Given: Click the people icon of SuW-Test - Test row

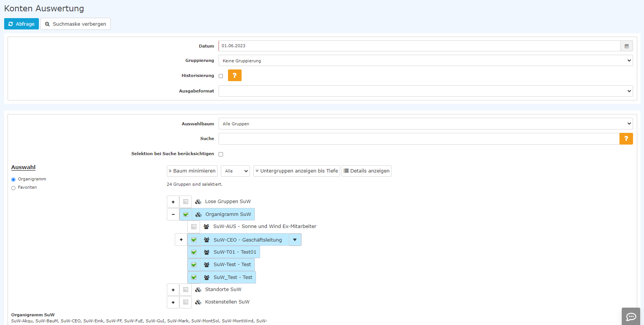Looking at the screenshot, I should tap(206, 265).
